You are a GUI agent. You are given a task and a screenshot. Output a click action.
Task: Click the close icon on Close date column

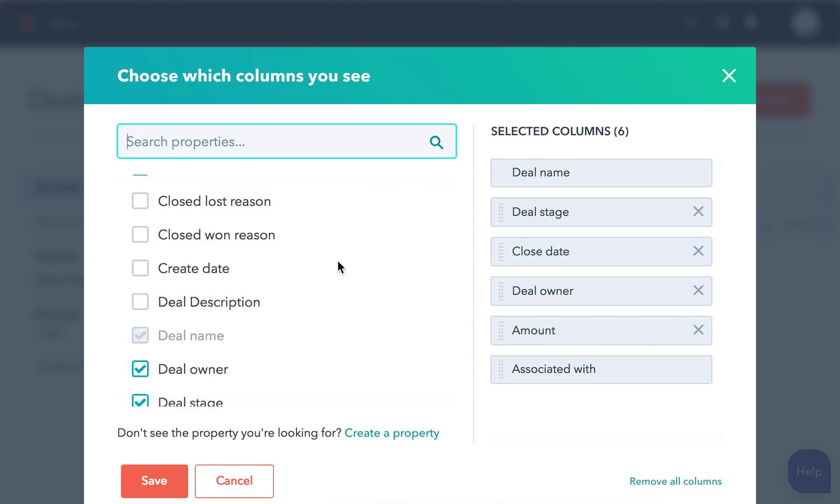(698, 251)
